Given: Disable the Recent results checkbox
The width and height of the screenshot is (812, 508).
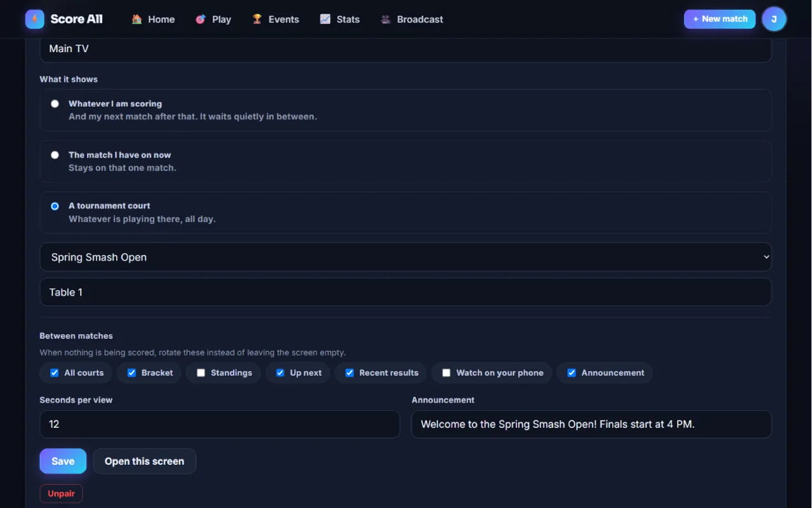Looking at the screenshot, I should coord(350,373).
